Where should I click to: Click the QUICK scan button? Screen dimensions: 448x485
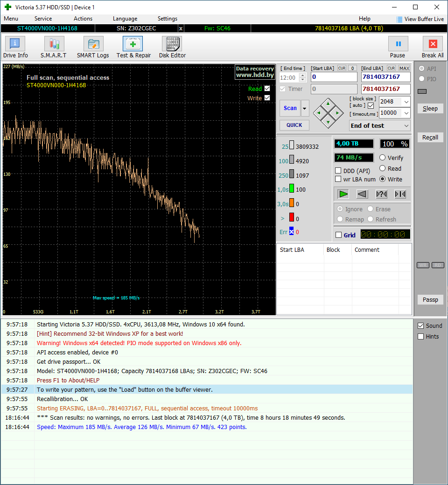[294, 125]
